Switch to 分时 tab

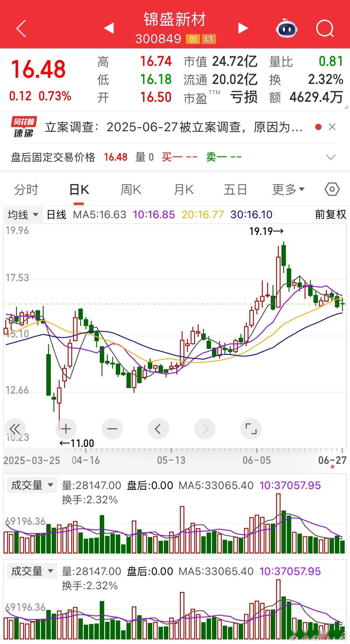tap(26, 189)
